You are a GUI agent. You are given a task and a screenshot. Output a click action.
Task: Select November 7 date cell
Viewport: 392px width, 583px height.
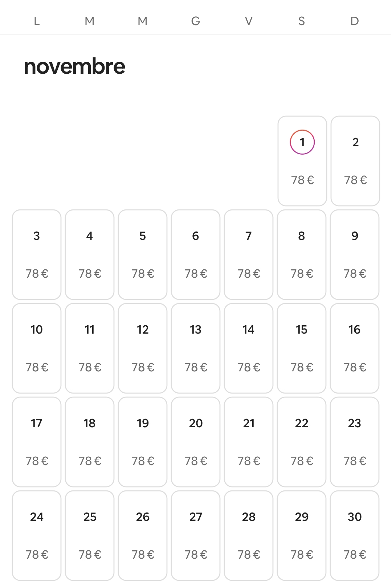pyautogui.click(x=249, y=254)
